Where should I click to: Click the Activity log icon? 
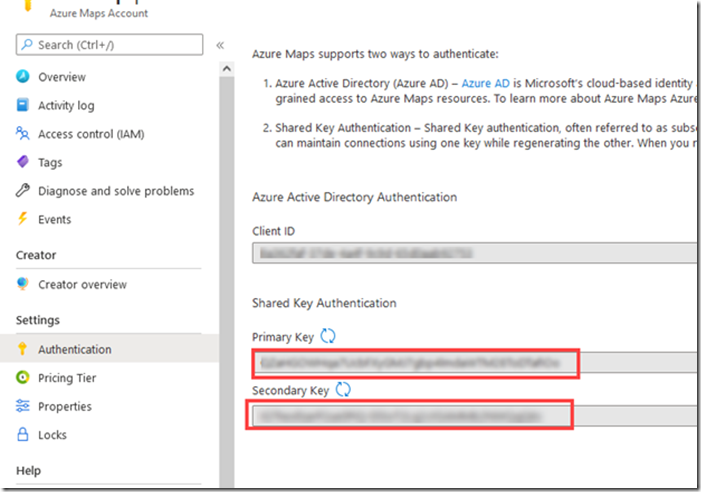[23, 105]
